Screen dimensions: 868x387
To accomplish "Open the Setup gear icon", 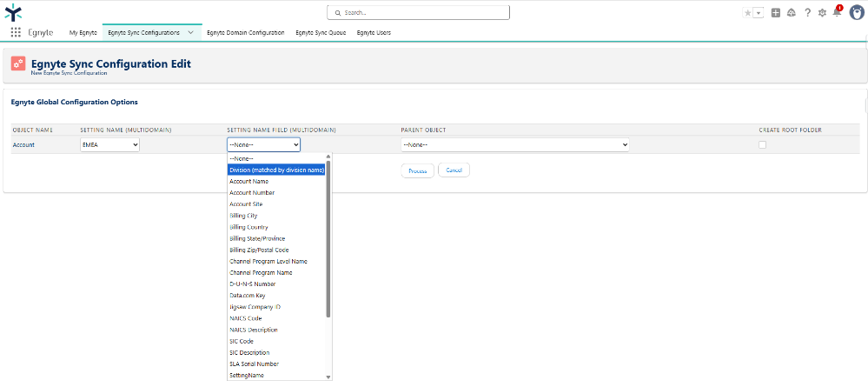I will 822,13.
